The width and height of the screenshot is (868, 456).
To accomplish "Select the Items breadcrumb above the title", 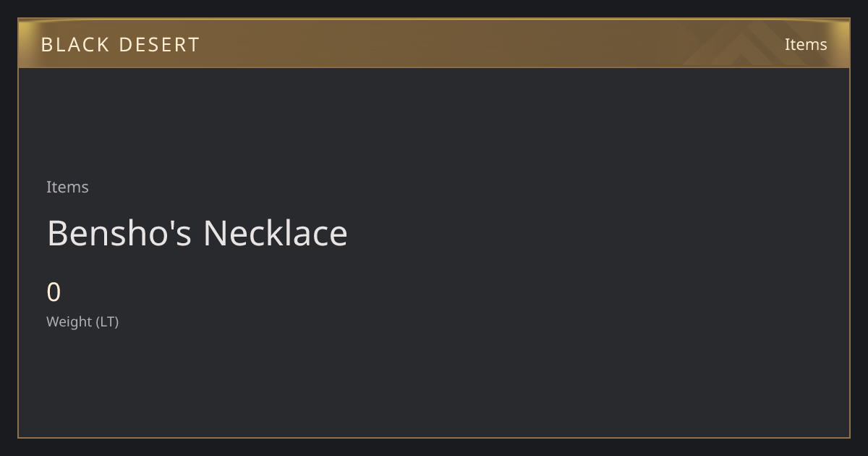I will click(x=67, y=187).
